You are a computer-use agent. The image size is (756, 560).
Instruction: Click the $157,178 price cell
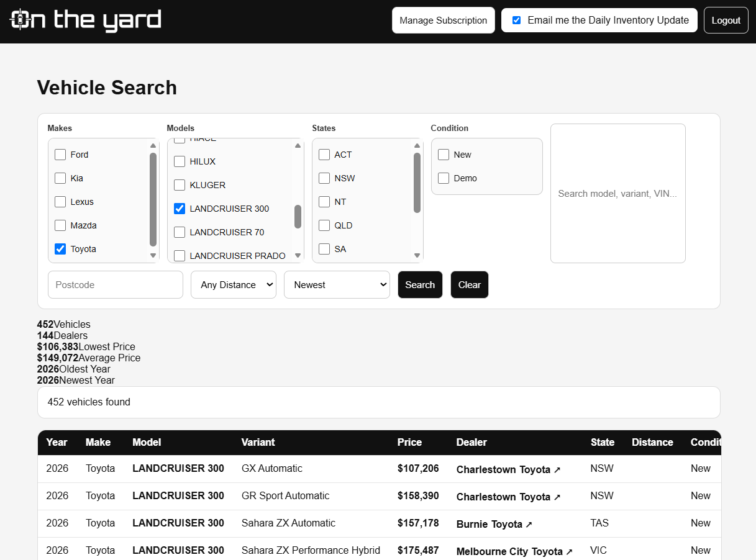(x=418, y=523)
